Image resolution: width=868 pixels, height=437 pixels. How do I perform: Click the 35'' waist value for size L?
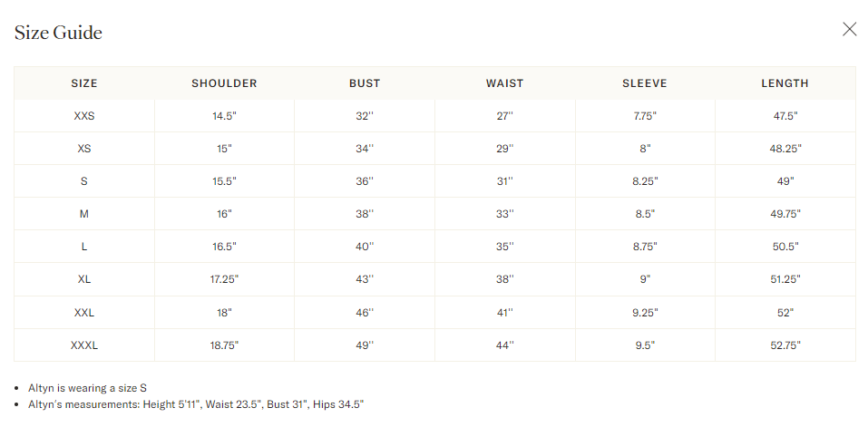pos(504,247)
